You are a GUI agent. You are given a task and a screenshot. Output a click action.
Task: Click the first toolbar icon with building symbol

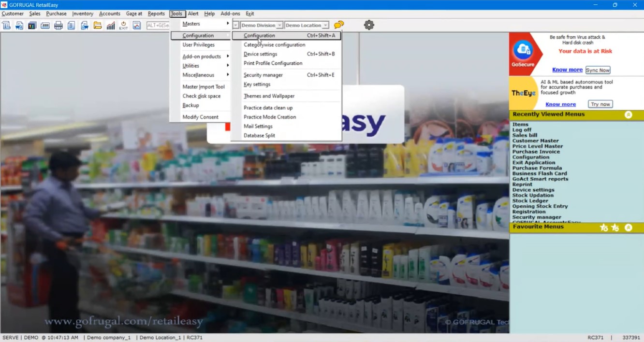6,25
